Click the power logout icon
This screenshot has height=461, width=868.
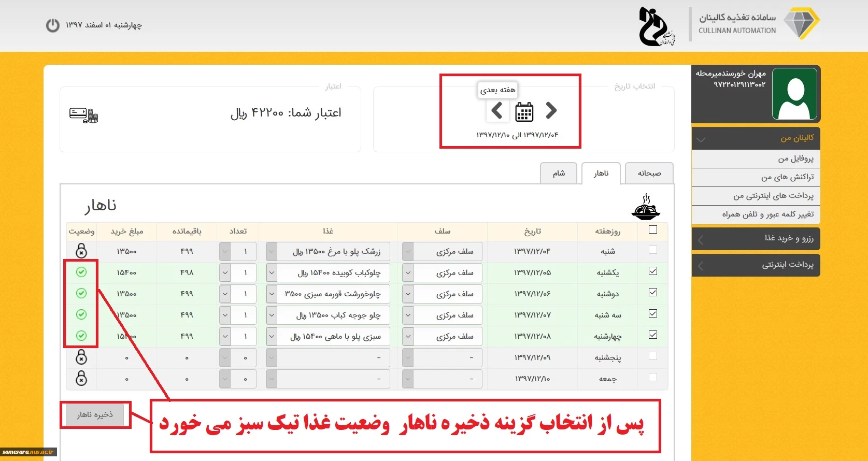coord(53,25)
